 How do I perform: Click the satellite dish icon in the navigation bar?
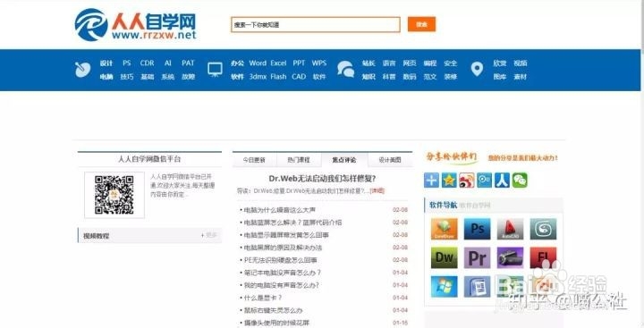click(x=82, y=70)
